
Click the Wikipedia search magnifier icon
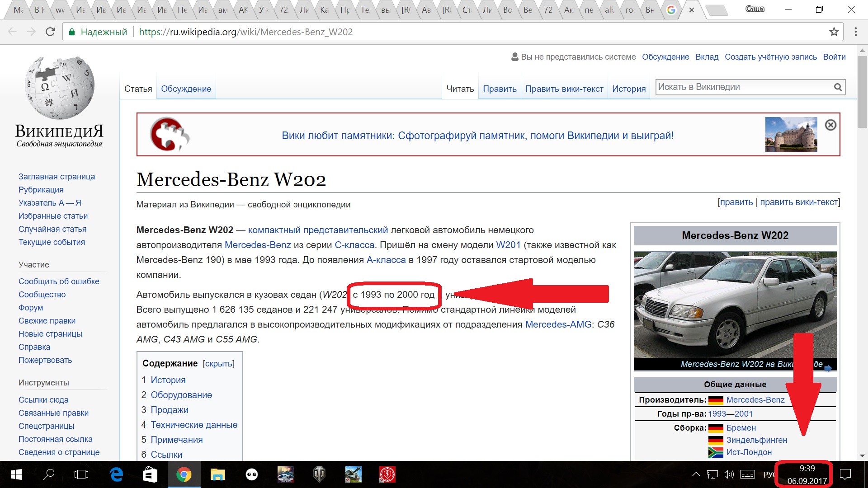click(838, 87)
